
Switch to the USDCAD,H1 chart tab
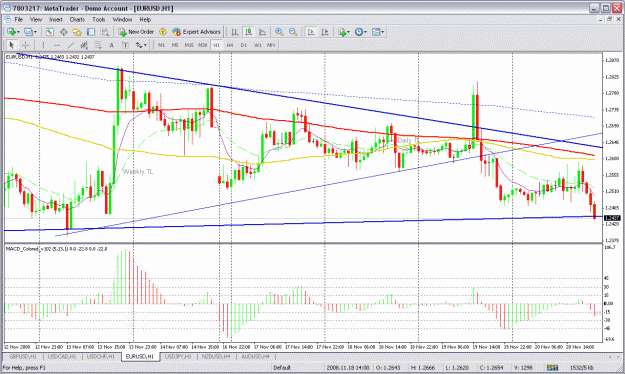(x=62, y=356)
